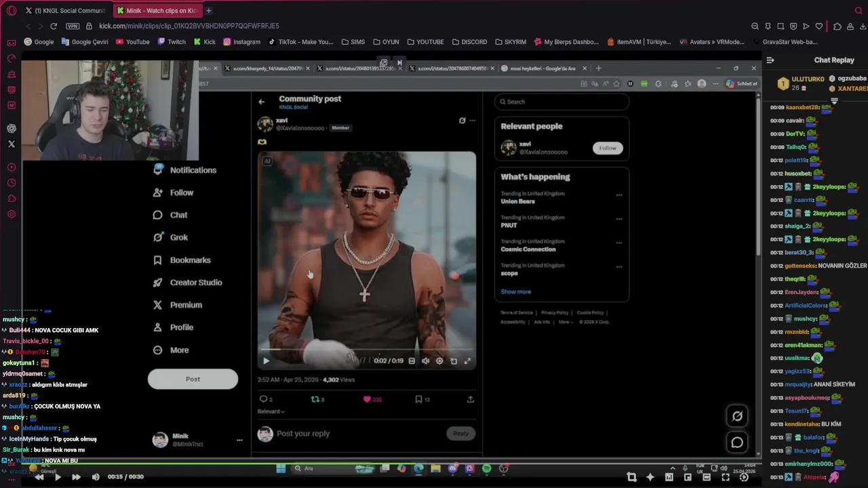Click the zoom-out magnifier in address bar
Screen dimensions: 868x488
click(x=755, y=26)
